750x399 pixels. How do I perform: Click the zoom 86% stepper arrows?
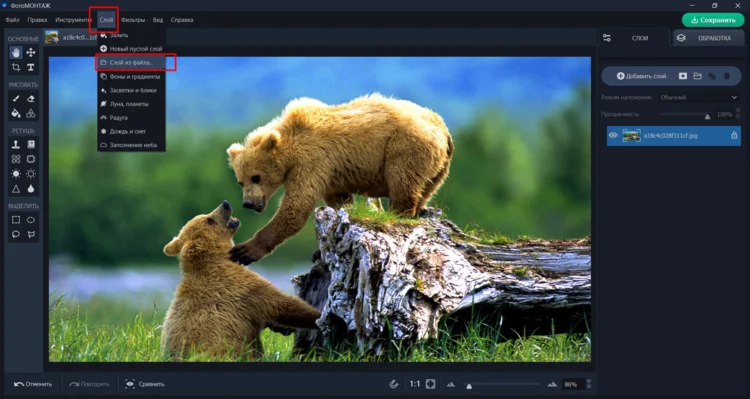(589, 384)
